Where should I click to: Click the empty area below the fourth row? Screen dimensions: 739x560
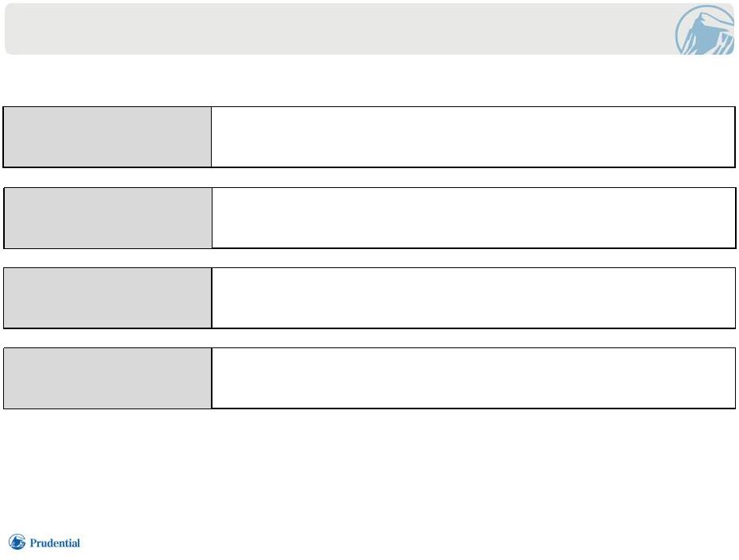point(369,469)
